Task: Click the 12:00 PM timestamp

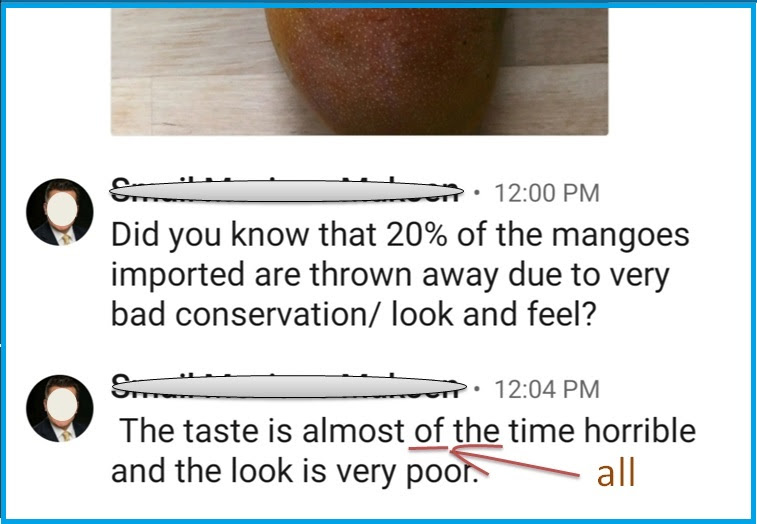Action: coord(547,193)
